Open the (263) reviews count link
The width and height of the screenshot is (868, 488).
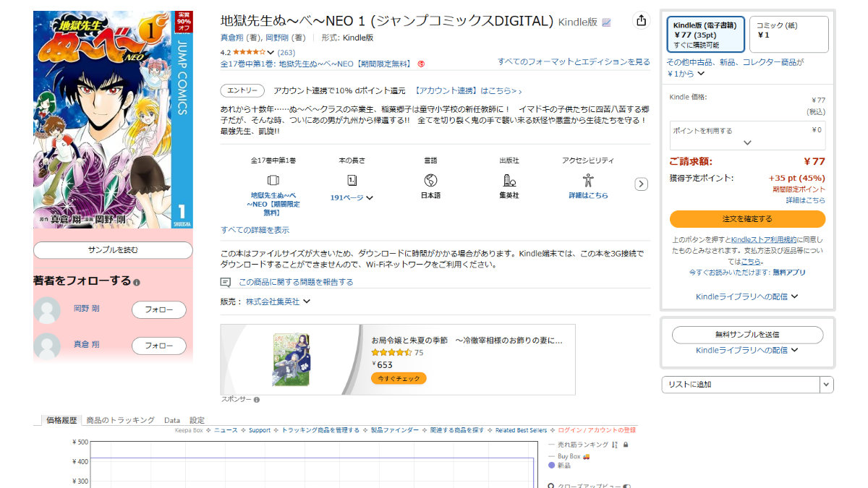click(286, 53)
